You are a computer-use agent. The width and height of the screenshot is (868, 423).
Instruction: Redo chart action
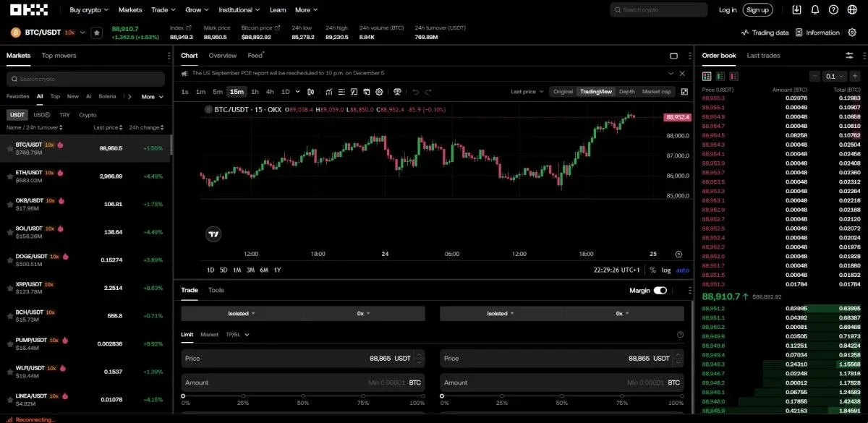428,92
